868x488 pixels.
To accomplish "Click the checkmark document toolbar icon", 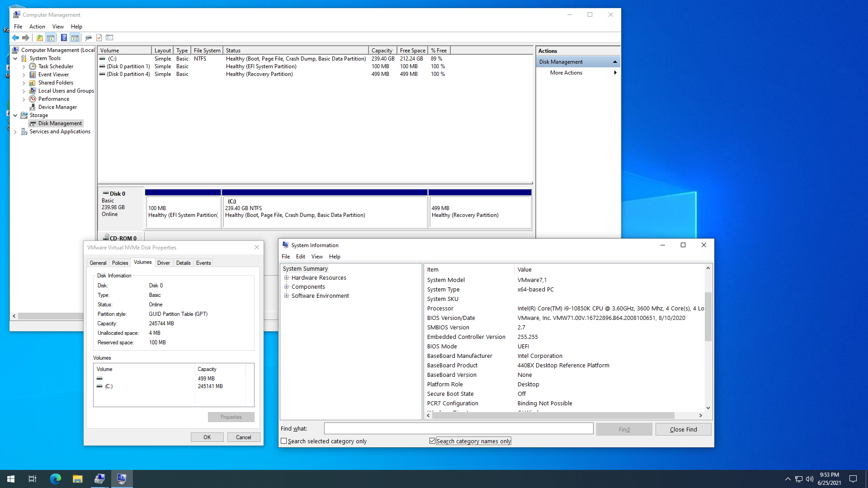I will pos(99,38).
